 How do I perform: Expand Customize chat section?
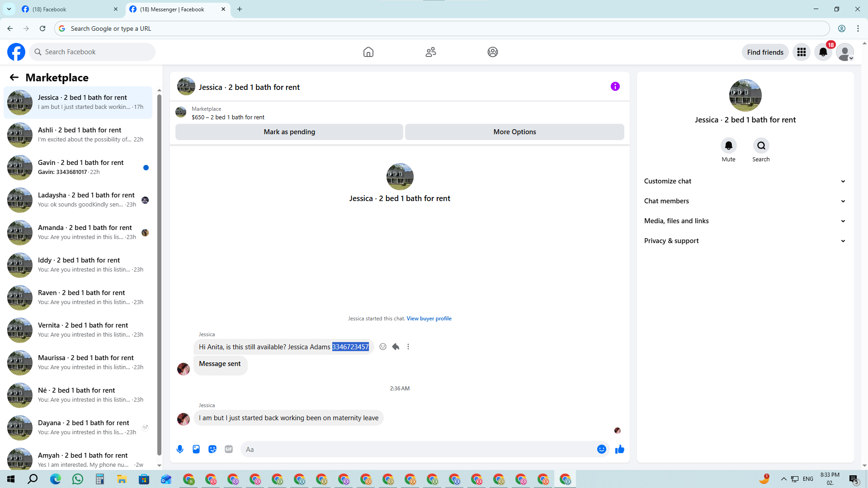[x=745, y=181]
